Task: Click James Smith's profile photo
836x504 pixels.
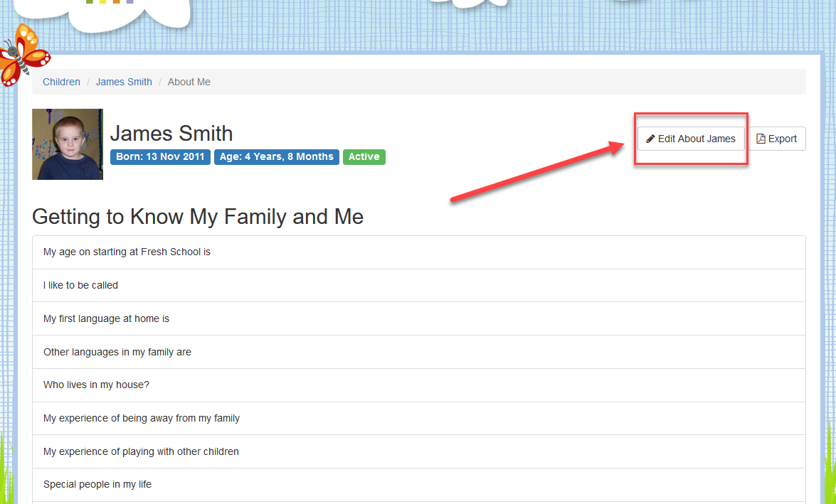Action: [68, 144]
